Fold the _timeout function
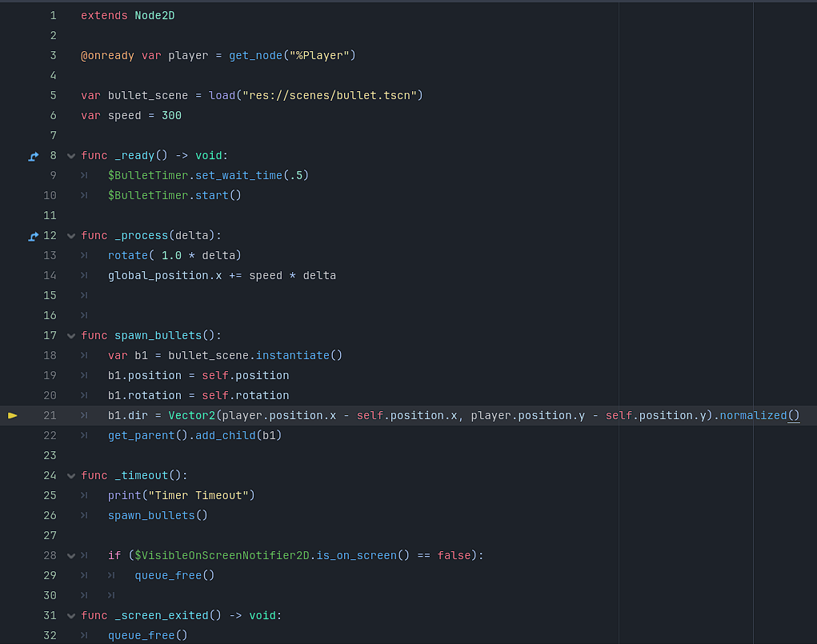 click(71, 476)
